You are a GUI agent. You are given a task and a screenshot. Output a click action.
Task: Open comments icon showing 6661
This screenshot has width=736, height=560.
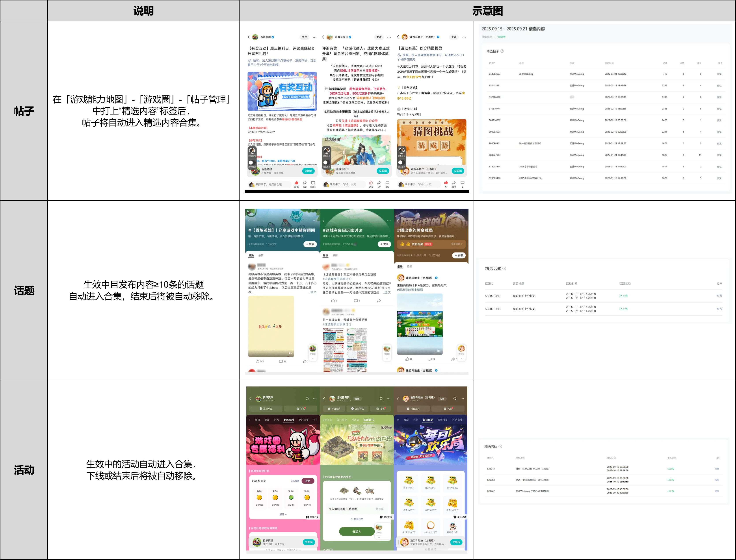(x=313, y=183)
